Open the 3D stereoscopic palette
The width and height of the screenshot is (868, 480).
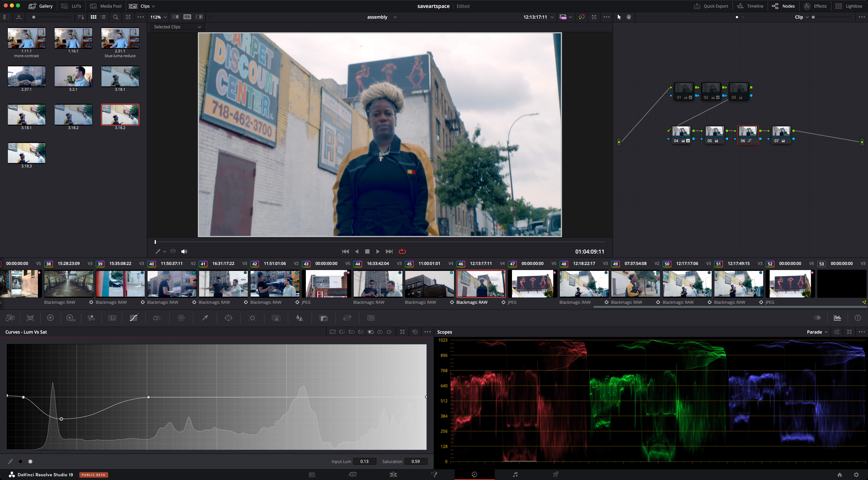[371, 318]
